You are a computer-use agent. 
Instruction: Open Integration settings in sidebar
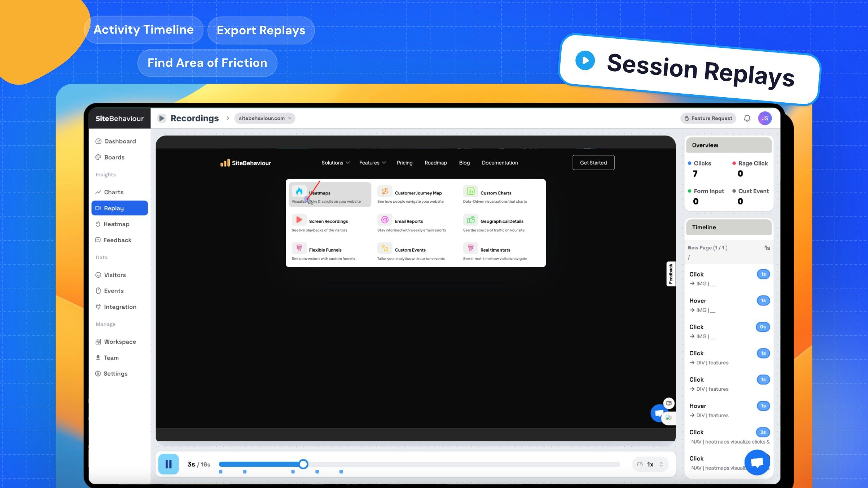pos(119,307)
